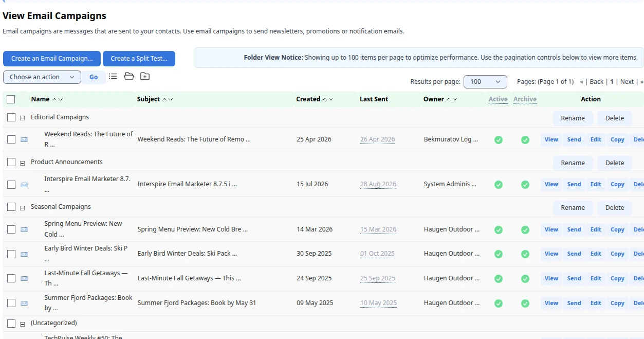
Task: Click envelope icon for Interspire Email Marketer campaign
Action: click(24, 185)
